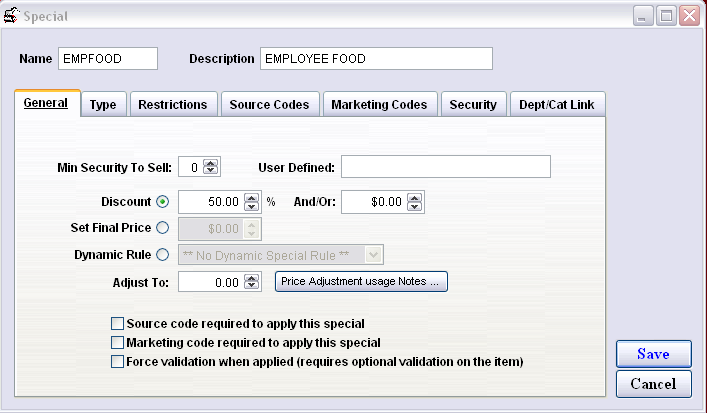Increase the And/Or dollar amount

tap(414, 197)
